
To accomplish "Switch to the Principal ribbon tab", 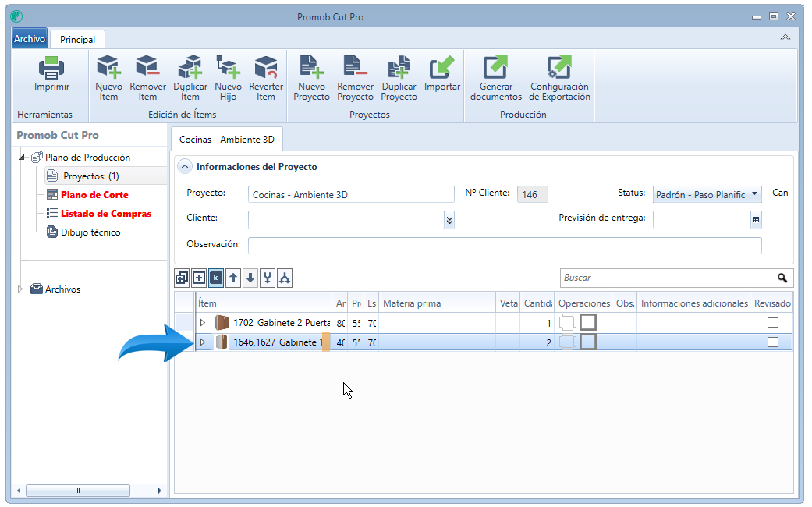I will click(77, 39).
